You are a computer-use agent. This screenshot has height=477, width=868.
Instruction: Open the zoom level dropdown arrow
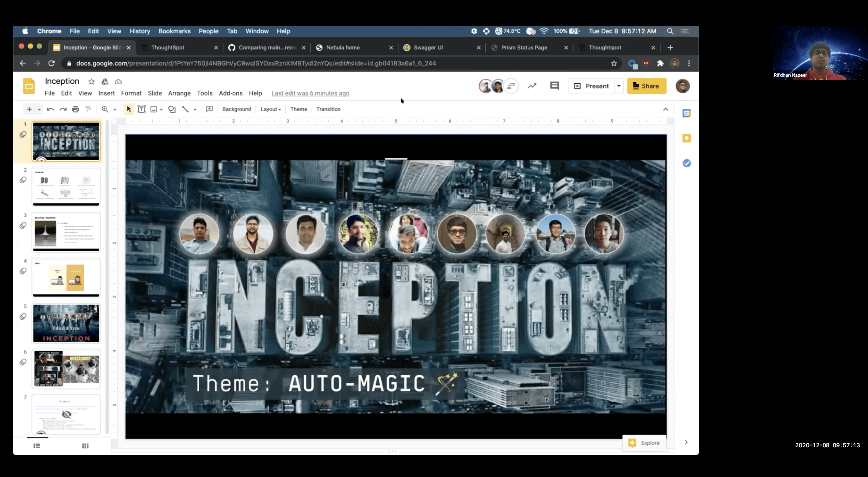(115, 109)
